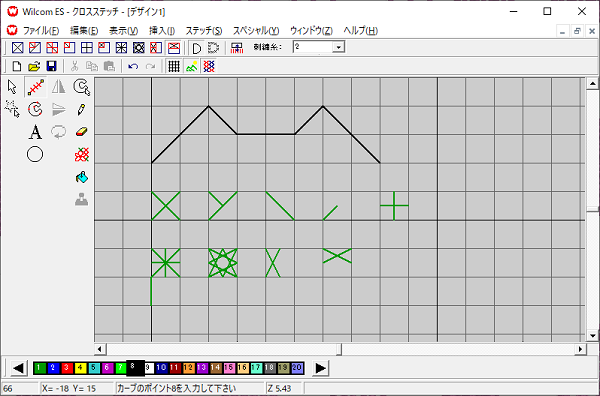The width and height of the screenshot is (600, 396).
Task: Select the paint bucket fill tool
Action: [82, 177]
